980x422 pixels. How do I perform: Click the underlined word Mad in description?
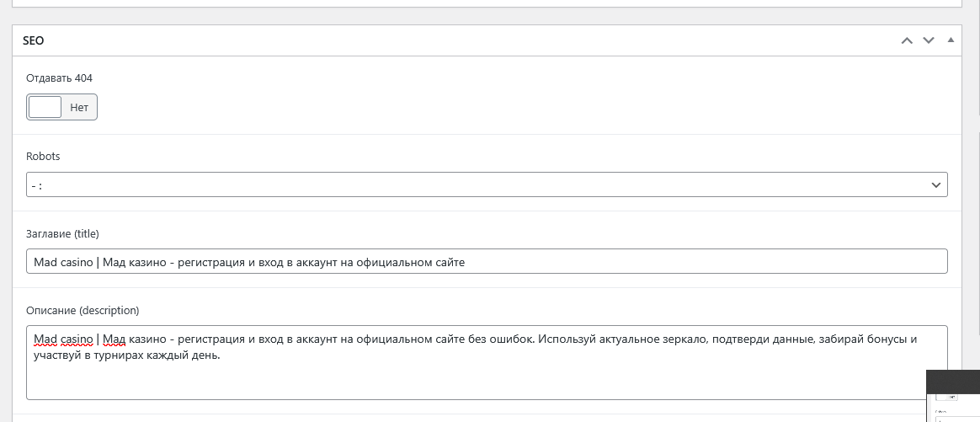pyautogui.click(x=45, y=339)
